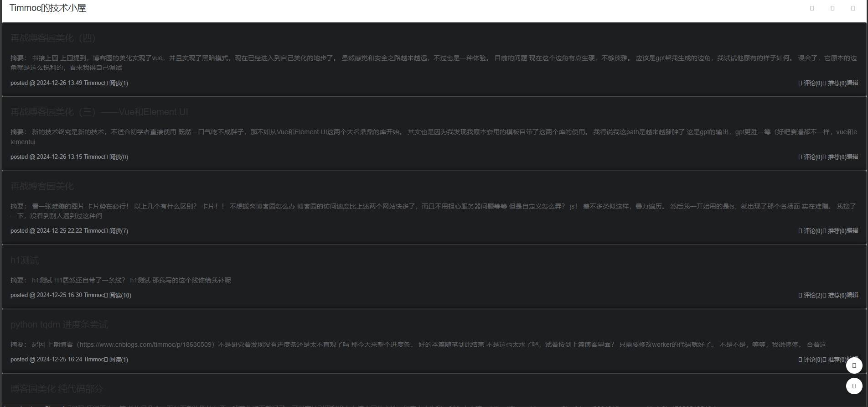
Task: Open post 再战博客园美化（四）
Action: [x=53, y=38]
